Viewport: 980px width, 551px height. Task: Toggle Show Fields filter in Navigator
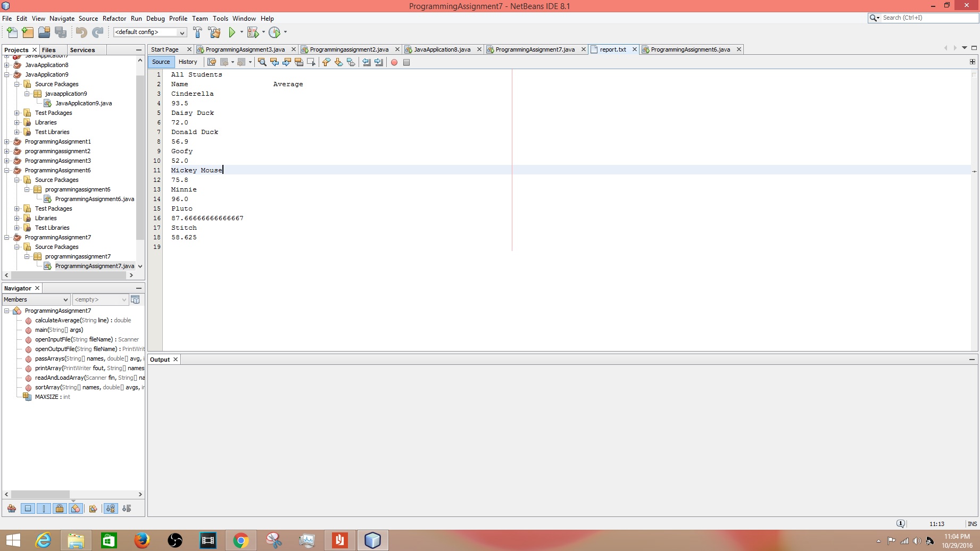point(28,508)
